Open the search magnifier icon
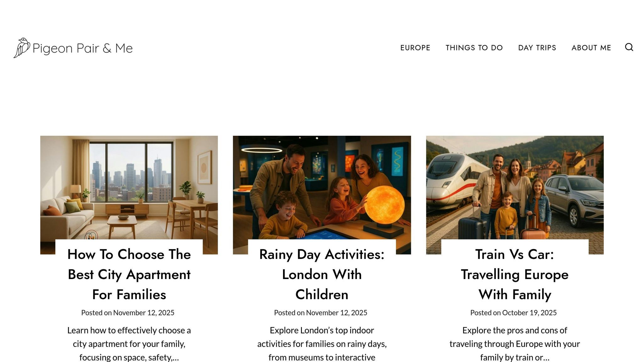Screen dimensions: 644x362 [629, 47]
